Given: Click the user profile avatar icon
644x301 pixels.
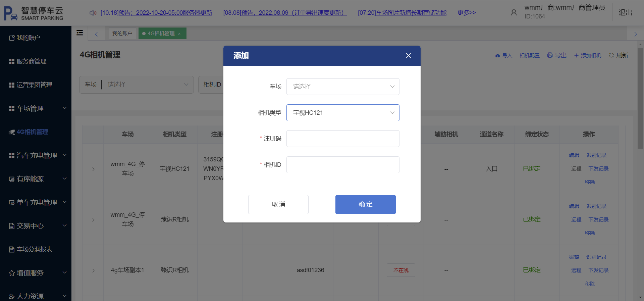Looking at the screenshot, I should (x=514, y=13).
